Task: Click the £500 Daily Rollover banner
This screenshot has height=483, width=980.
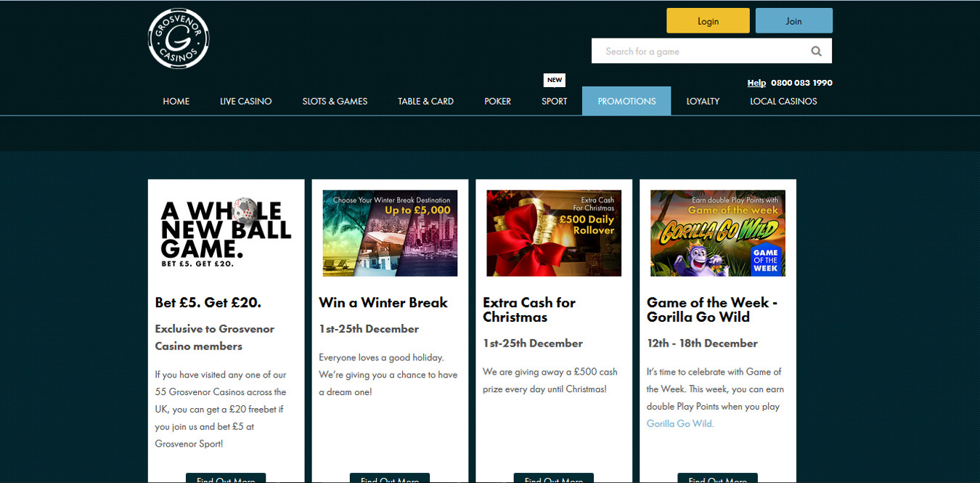Action: pyautogui.click(x=554, y=233)
